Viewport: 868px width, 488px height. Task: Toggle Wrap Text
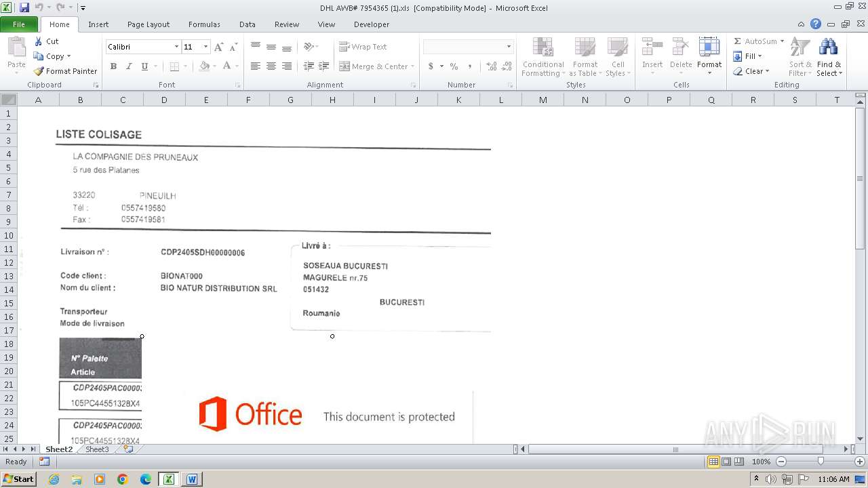(x=363, y=47)
